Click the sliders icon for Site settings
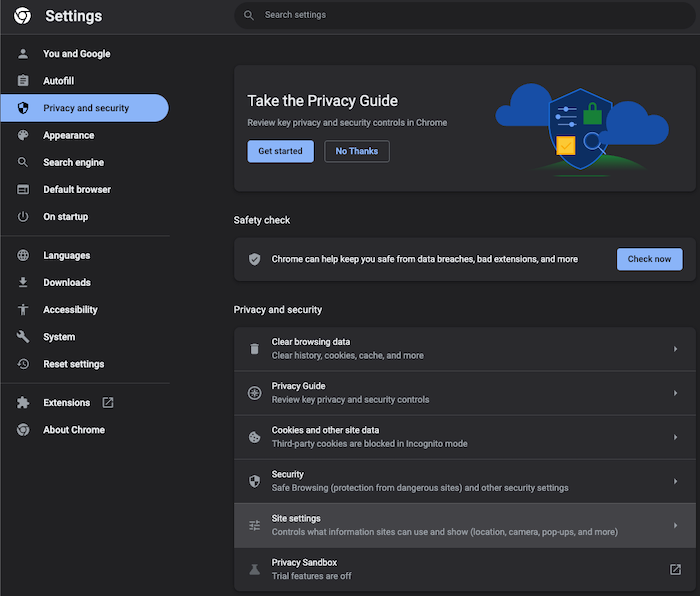Viewport: 700px width, 596px height. 254,525
